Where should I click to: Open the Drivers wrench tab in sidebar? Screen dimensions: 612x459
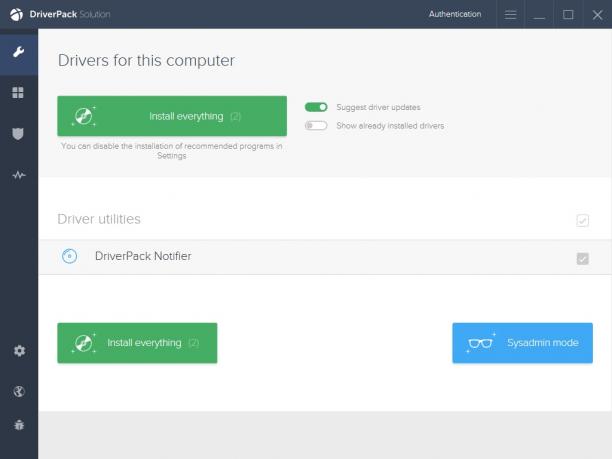(x=18, y=52)
